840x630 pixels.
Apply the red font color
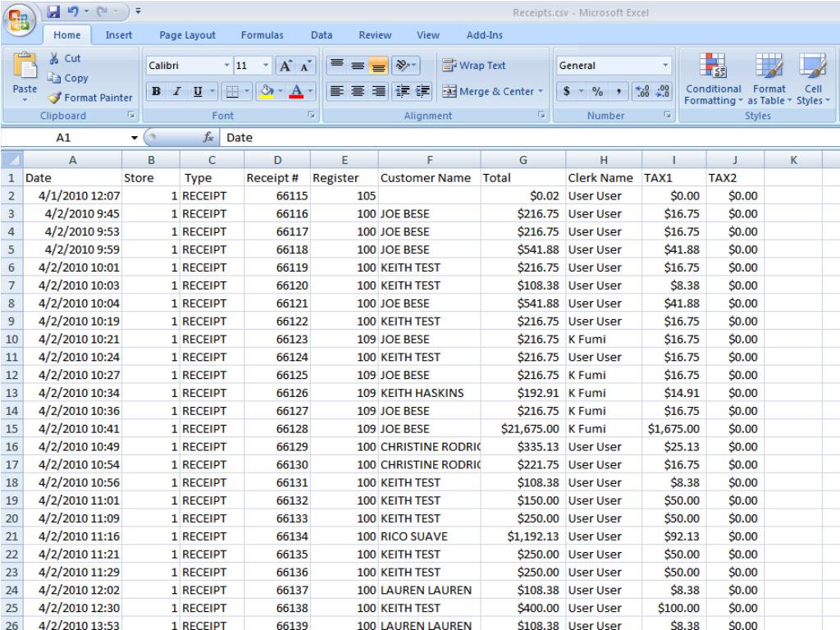(x=296, y=92)
